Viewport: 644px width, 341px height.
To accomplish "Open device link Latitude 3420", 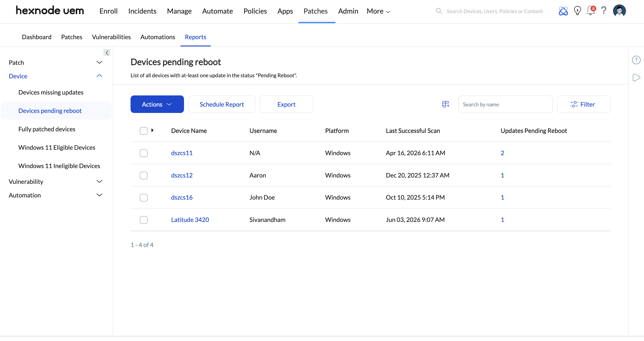I will (190, 220).
